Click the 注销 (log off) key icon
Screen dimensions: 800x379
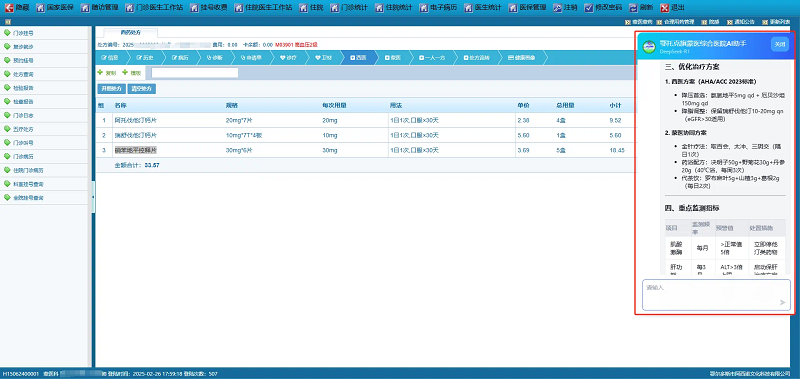click(x=557, y=8)
